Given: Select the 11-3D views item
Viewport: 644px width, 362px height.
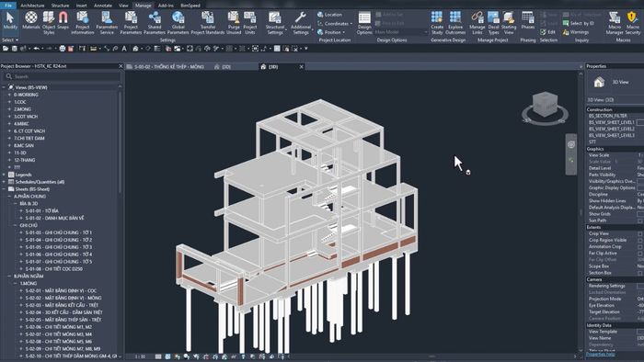Looking at the screenshot, I should [x=19, y=153].
